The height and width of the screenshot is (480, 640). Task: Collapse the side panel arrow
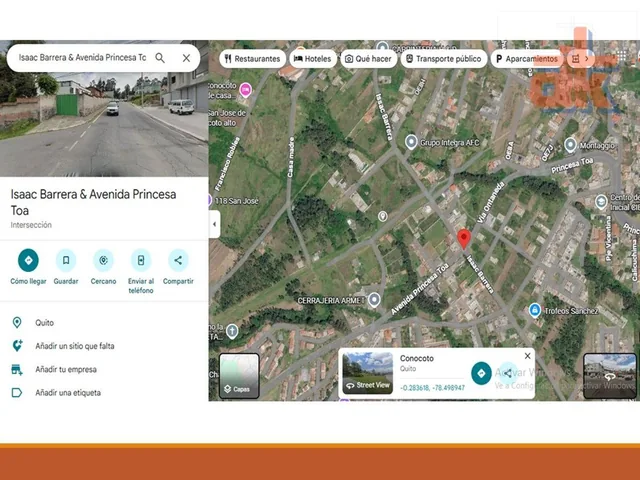pyautogui.click(x=214, y=224)
